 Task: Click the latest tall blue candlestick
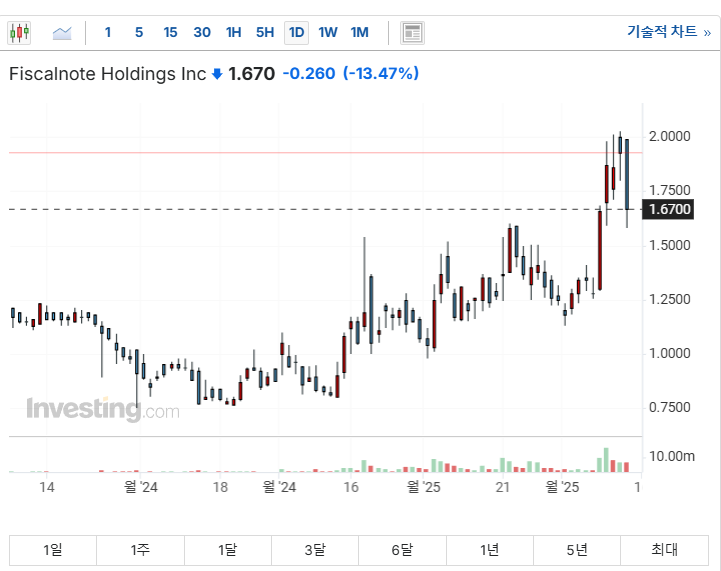click(627, 175)
